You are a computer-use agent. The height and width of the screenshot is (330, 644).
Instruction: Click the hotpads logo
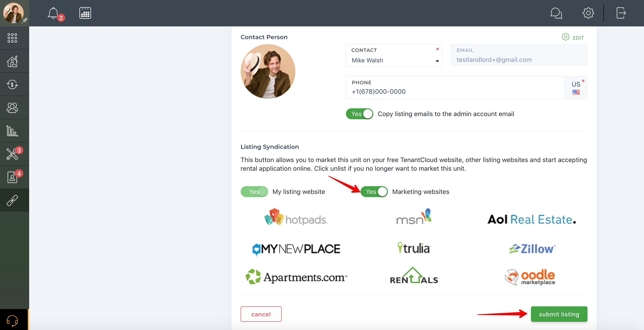tap(296, 217)
